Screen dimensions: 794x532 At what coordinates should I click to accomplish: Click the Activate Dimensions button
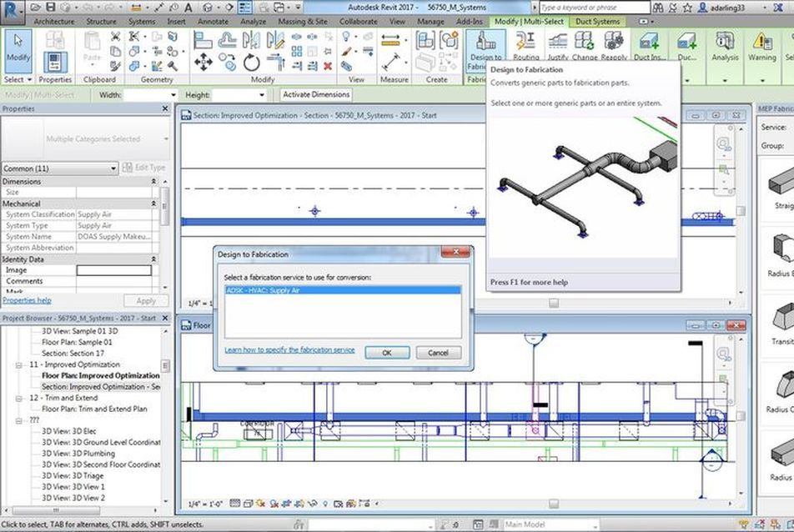[316, 95]
